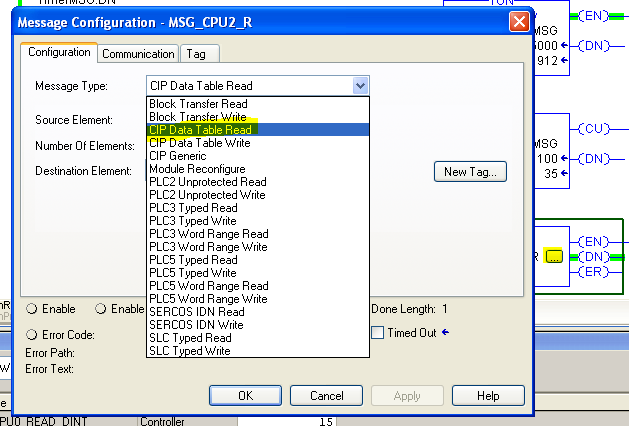Pick SLC Typed Write from list
The height and width of the screenshot is (426, 629).
click(258, 351)
